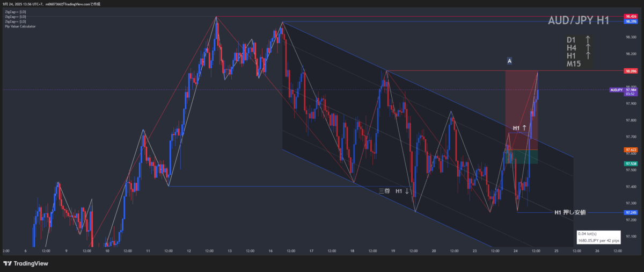Click the red 98.426 price label
Viewport: 644px width, 272px height.
coord(631,17)
